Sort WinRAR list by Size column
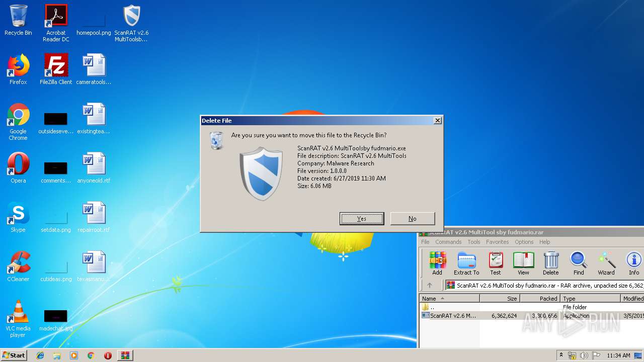The height and width of the screenshot is (362, 644). pyautogui.click(x=500, y=299)
